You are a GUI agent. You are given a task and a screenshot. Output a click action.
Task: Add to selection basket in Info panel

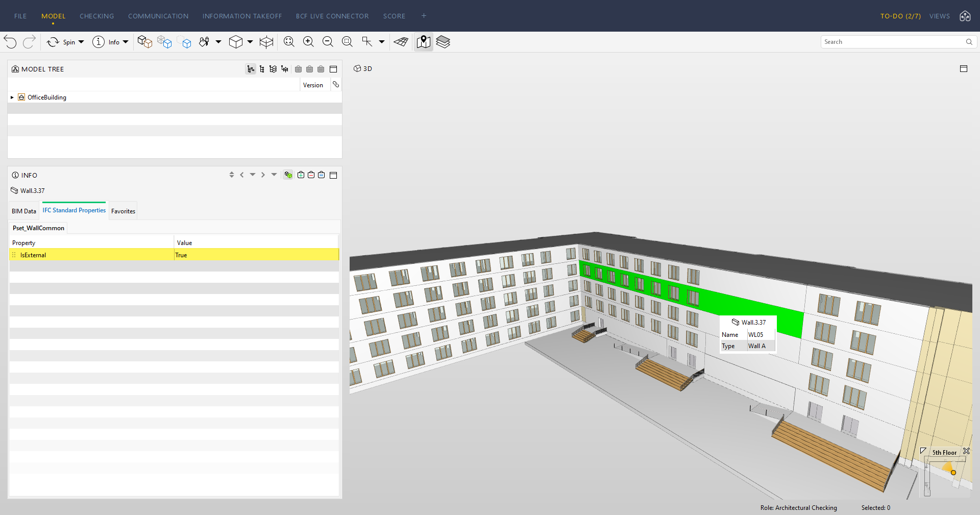pos(301,175)
